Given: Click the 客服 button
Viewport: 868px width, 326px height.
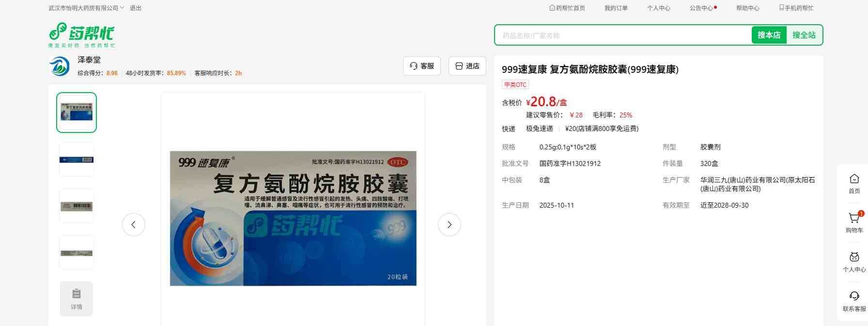Looking at the screenshot, I should (421, 66).
